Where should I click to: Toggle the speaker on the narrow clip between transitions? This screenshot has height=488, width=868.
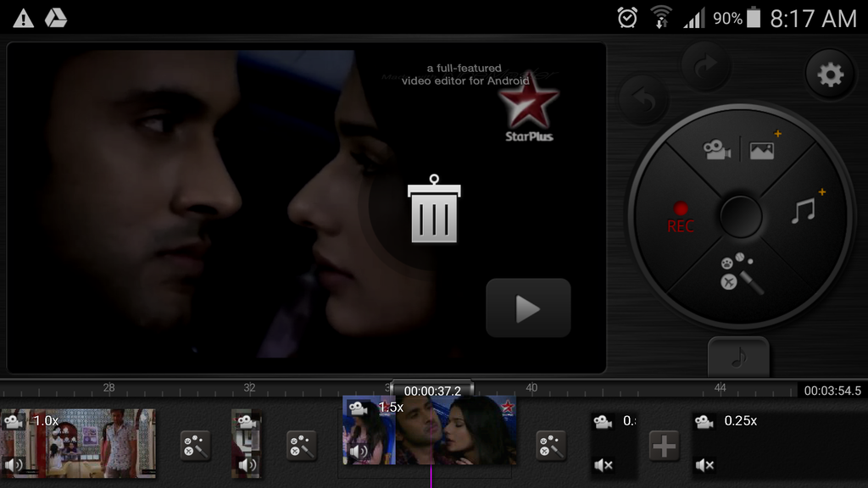(247, 465)
